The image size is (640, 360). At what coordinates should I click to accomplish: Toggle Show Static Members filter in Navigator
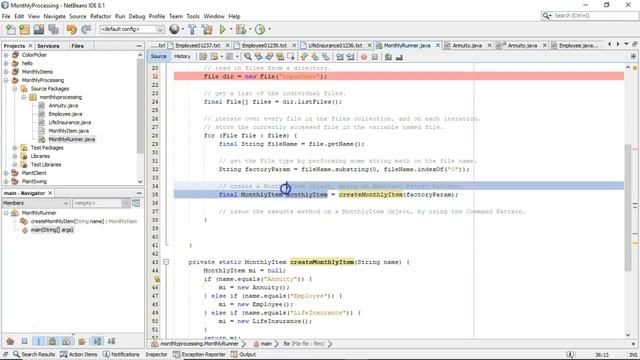(38, 341)
